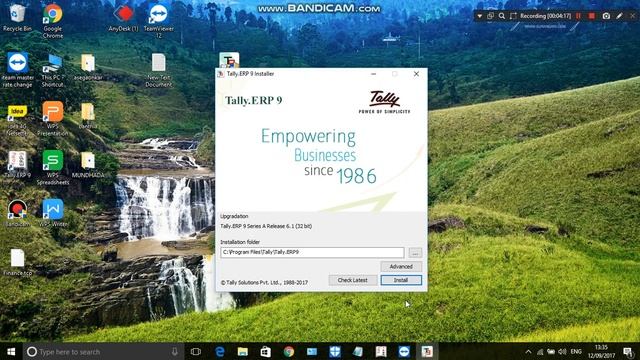The height and width of the screenshot is (360, 640).
Task: Launch WPS Writer from desktop
Action: (x=53, y=213)
